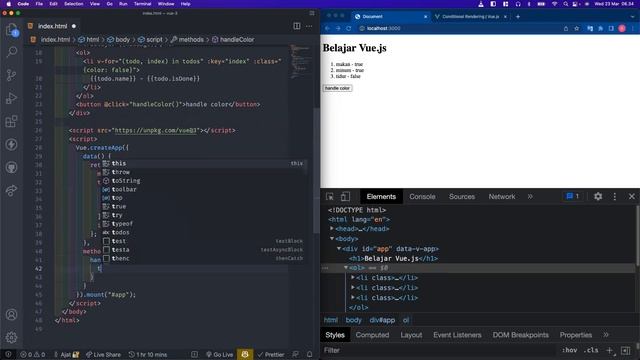Viewport: 640px width, 360px height.
Task: Open the Event Listeners pane tab
Action: (457, 335)
